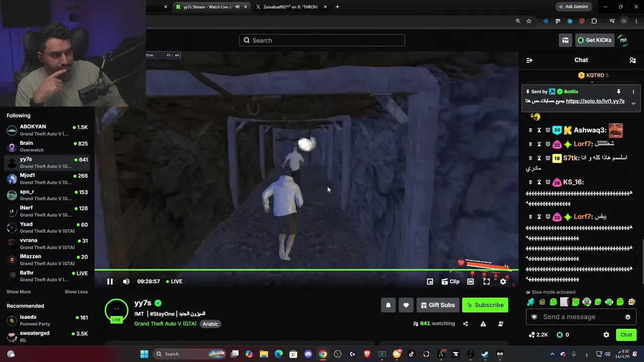The image size is (644, 362).
Task: Open recommended channel sweatergxd
Action: [47, 336]
